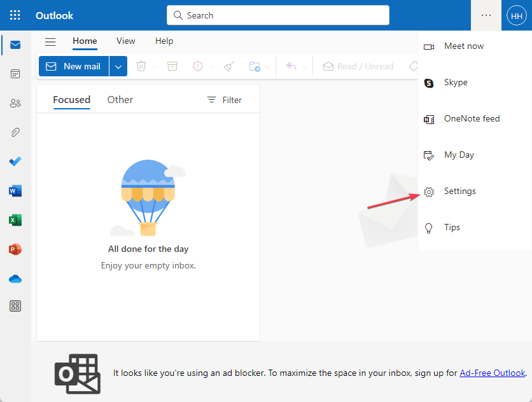Click the three-dot more options button
The image size is (532, 402).
coord(486,15)
